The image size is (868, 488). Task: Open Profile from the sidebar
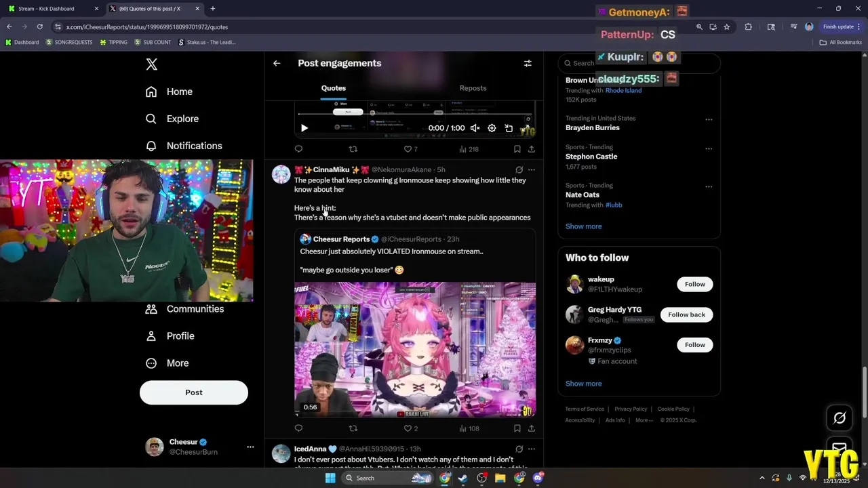click(170, 336)
